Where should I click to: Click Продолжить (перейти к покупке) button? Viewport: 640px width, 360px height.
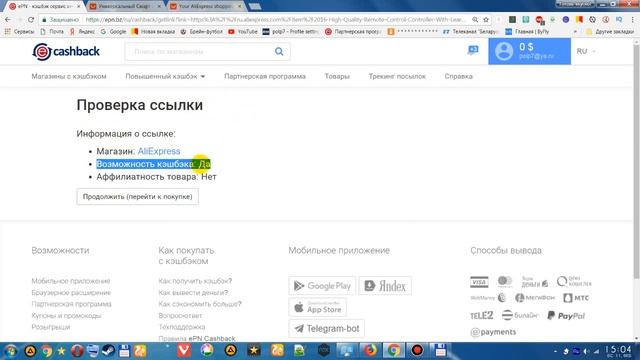click(x=138, y=197)
